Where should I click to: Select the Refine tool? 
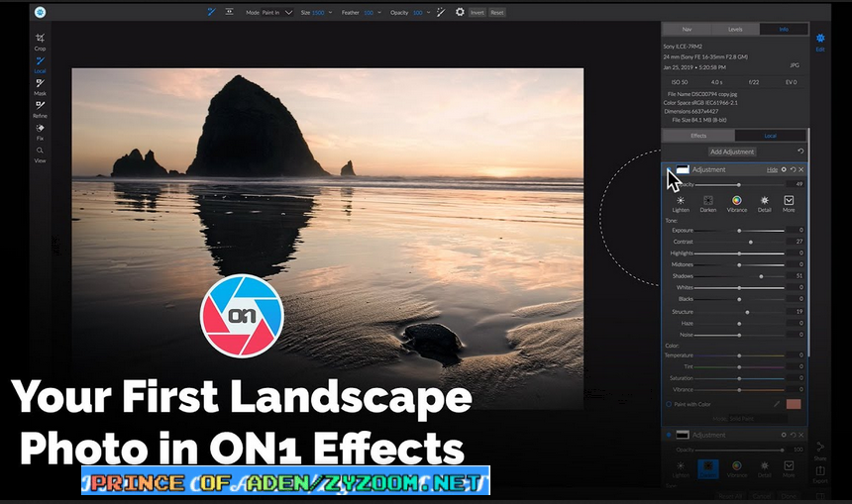tap(40, 109)
